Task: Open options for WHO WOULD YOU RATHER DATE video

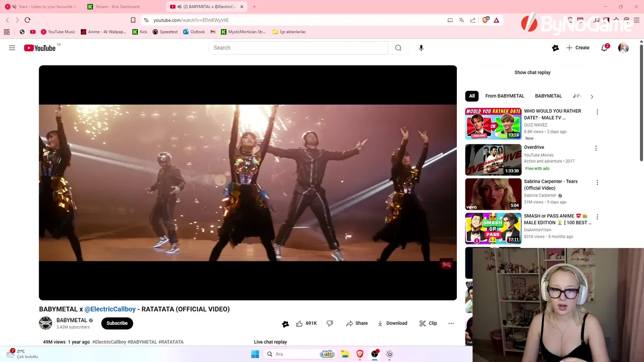Action: (x=597, y=112)
